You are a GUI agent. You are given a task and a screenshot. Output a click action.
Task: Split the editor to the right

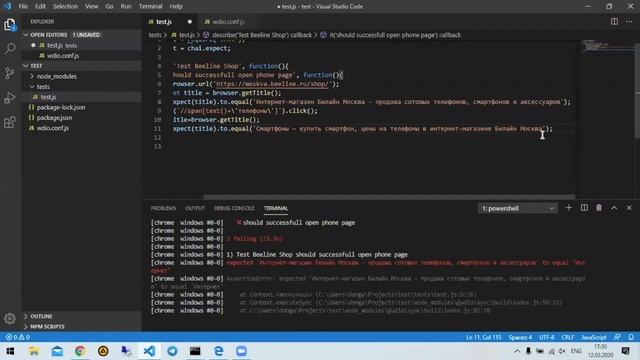(614, 22)
